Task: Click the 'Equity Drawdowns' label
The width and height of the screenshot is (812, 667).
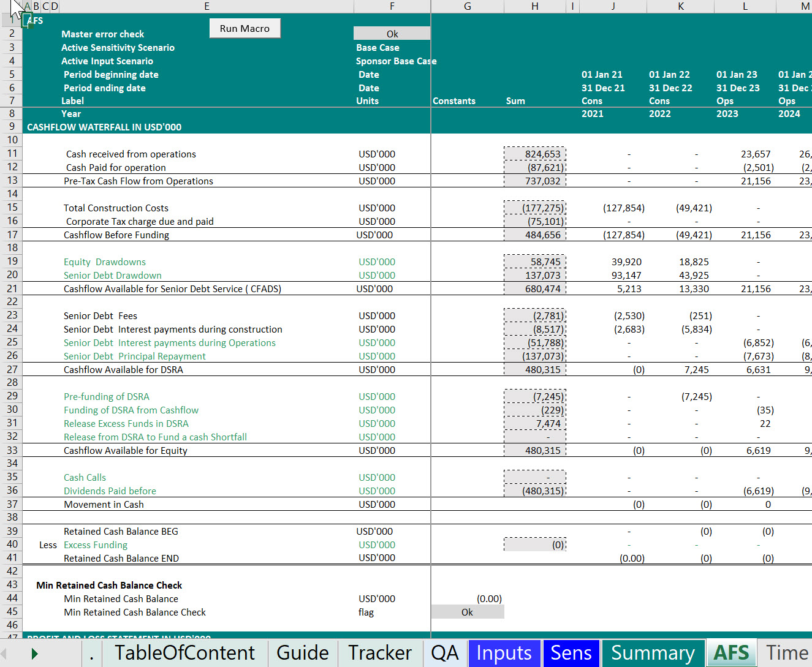Action: pyautogui.click(x=105, y=262)
